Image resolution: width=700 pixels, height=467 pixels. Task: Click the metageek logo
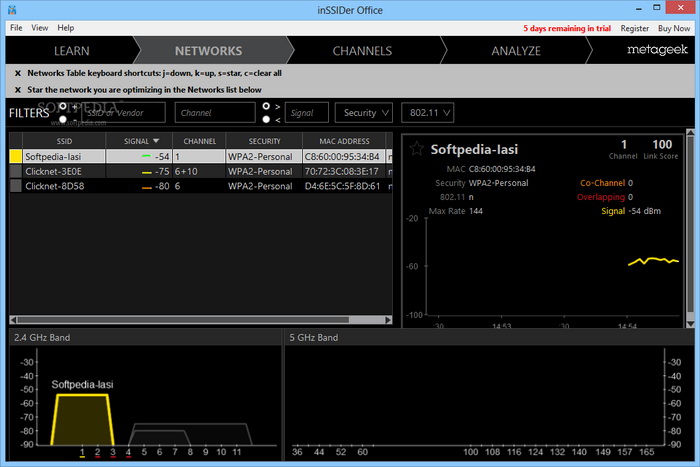pos(657,50)
